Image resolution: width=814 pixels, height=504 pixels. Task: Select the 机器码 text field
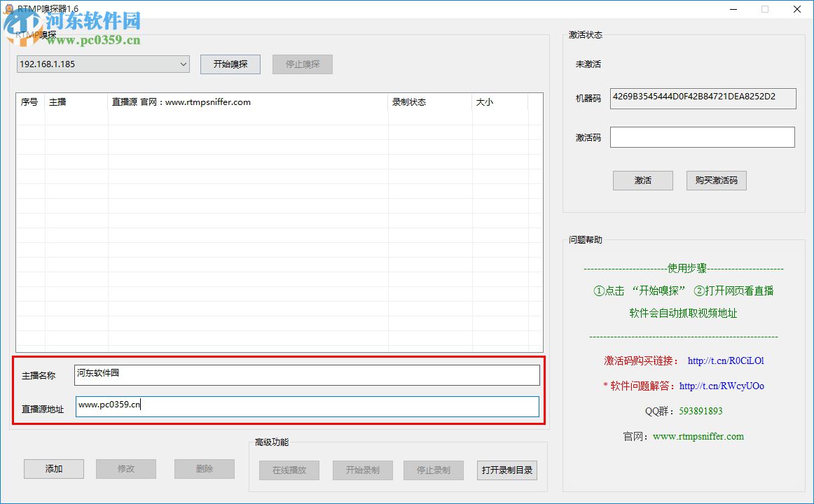(703, 98)
